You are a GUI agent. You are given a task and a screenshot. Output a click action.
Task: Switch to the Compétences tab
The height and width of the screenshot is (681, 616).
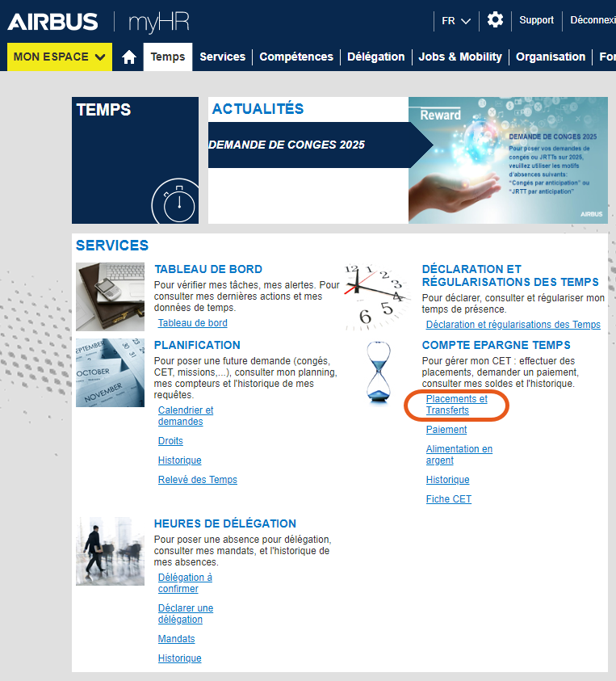coord(296,57)
